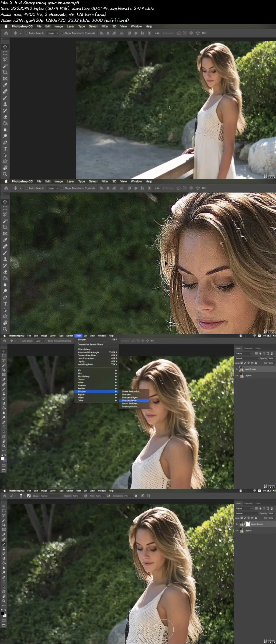Choose the Paint Bucket tool in the 00:00:42 frame
The width and height of the screenshot is (276, 644).
pyautogui.click(x=5, y=278)
